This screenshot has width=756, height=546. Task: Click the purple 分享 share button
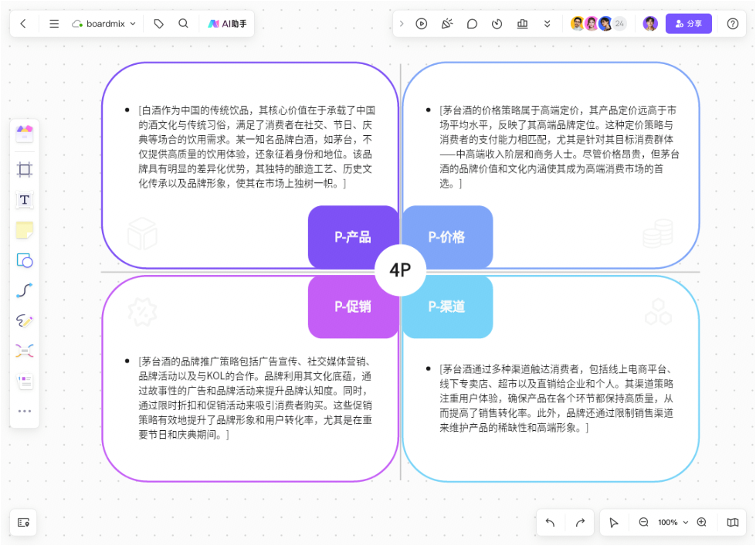(689, 24)
